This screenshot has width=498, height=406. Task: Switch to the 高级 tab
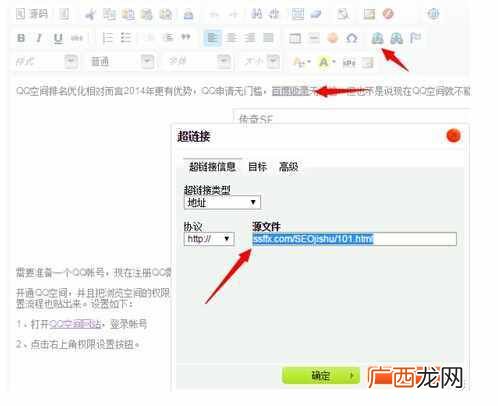(x=288, y=166)
